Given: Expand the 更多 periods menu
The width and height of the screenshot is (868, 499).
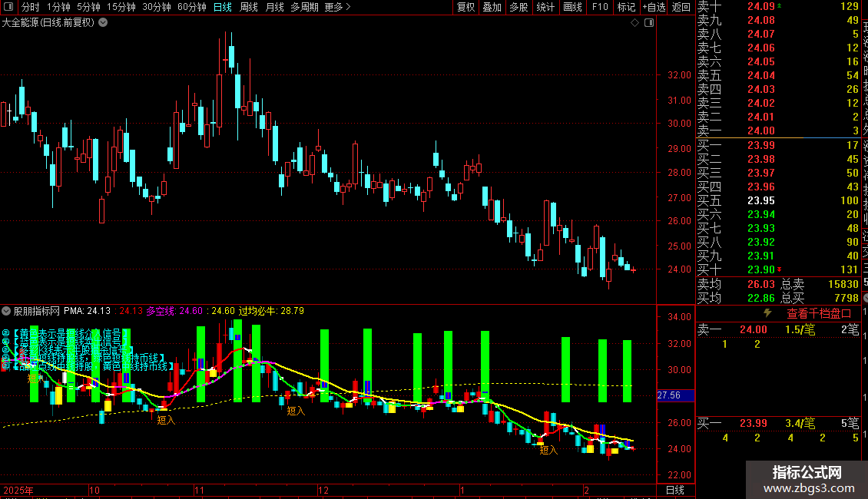Looking at the screenshot, I should pyautogui.click(x=337, y=7).
